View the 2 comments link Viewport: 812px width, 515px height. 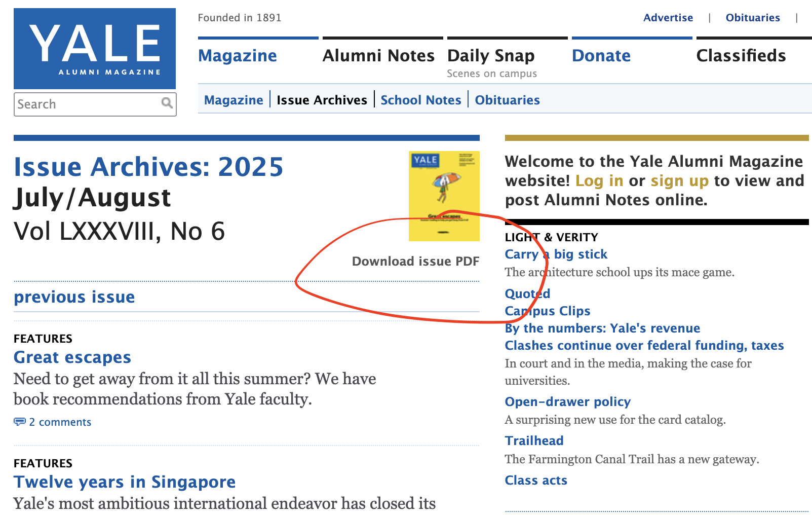(x=60, y=422)
